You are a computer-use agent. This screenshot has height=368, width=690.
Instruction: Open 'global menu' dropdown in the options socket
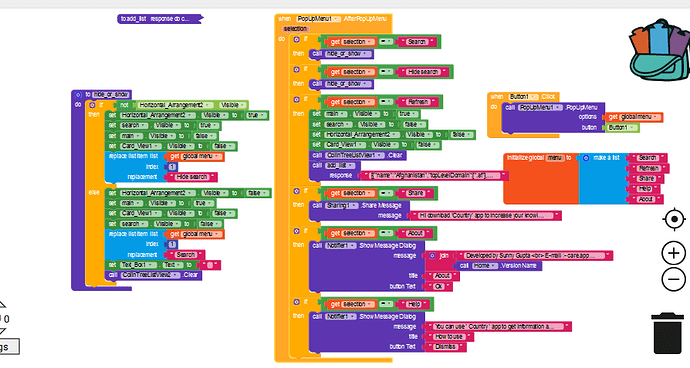(641, 117)
